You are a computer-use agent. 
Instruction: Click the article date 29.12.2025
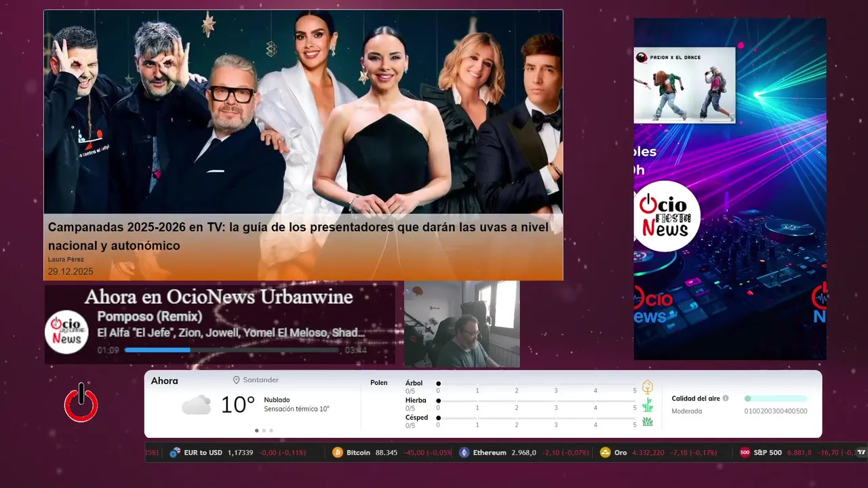point(71,271)
